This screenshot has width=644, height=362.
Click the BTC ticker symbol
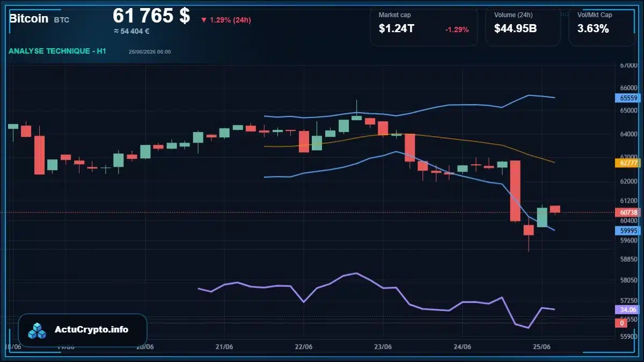click(61, 20)
